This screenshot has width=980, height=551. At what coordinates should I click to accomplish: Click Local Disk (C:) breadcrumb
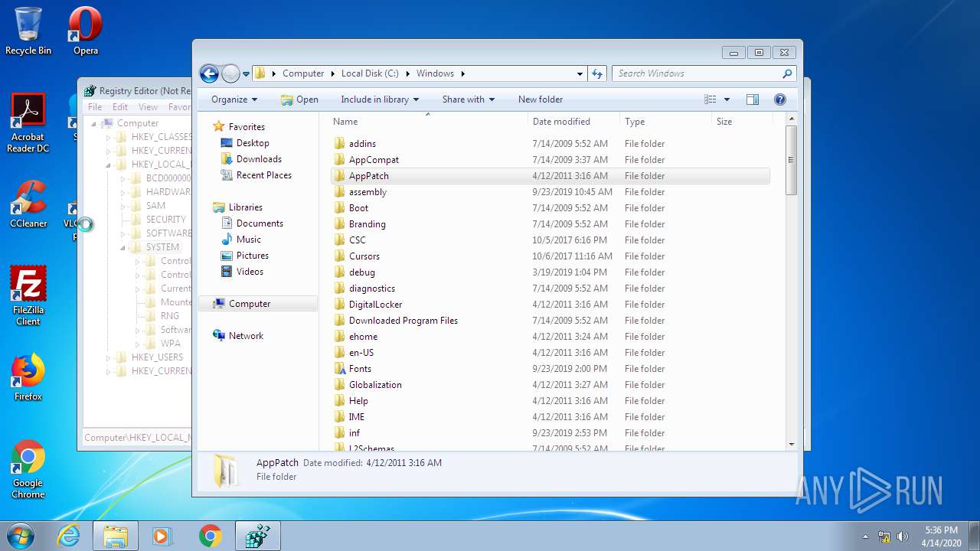tap(370, 73)
